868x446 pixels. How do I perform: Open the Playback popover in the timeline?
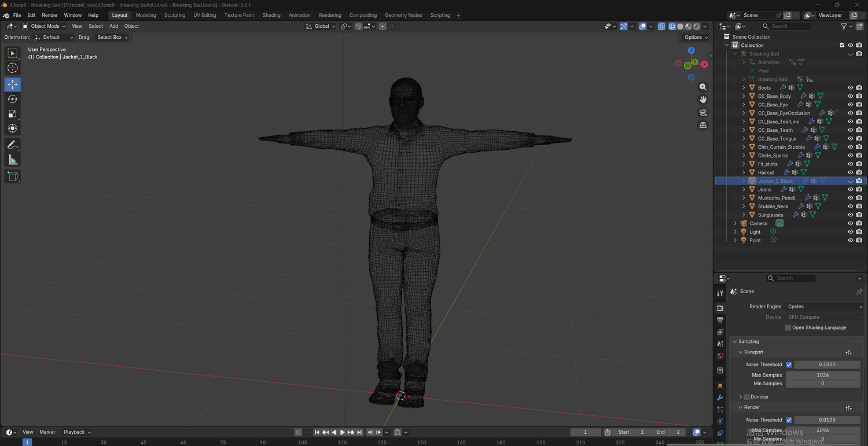[x=77, y=432]
